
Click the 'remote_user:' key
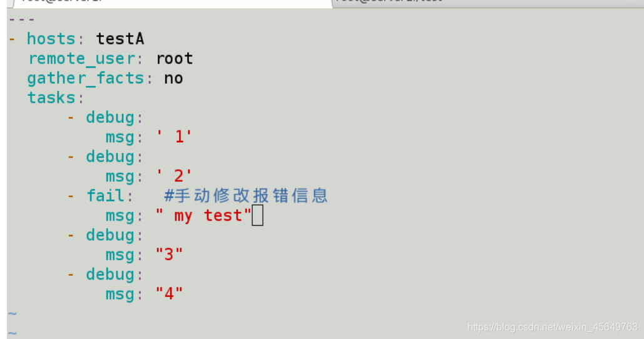point(85,58)
